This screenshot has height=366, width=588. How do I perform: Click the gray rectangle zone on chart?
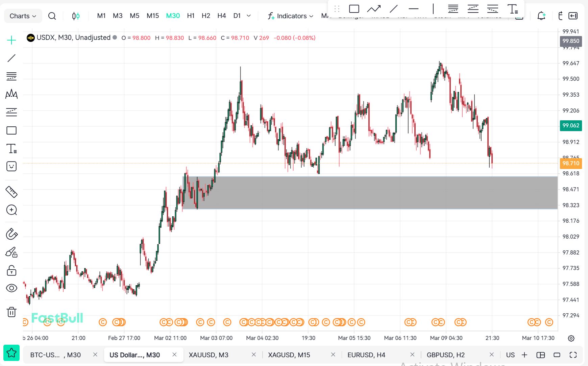click(x=372, y=193)
